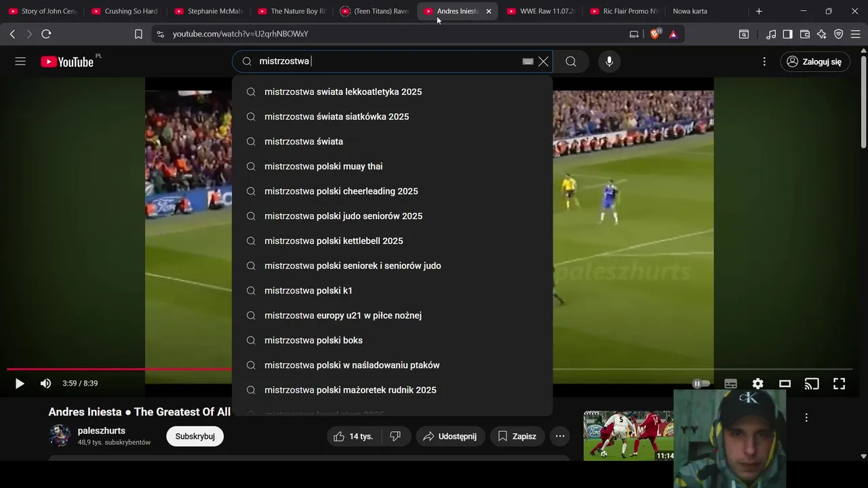868x488 pixels.
Task: Subscribe with the Subskrybuj button
Action: 195,436
